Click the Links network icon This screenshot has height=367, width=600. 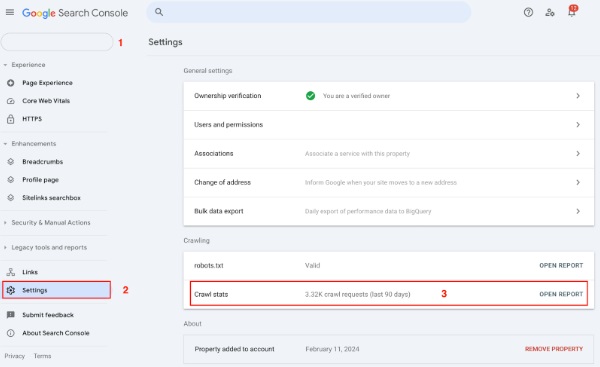pyautogui.click(x=11, y=272)
